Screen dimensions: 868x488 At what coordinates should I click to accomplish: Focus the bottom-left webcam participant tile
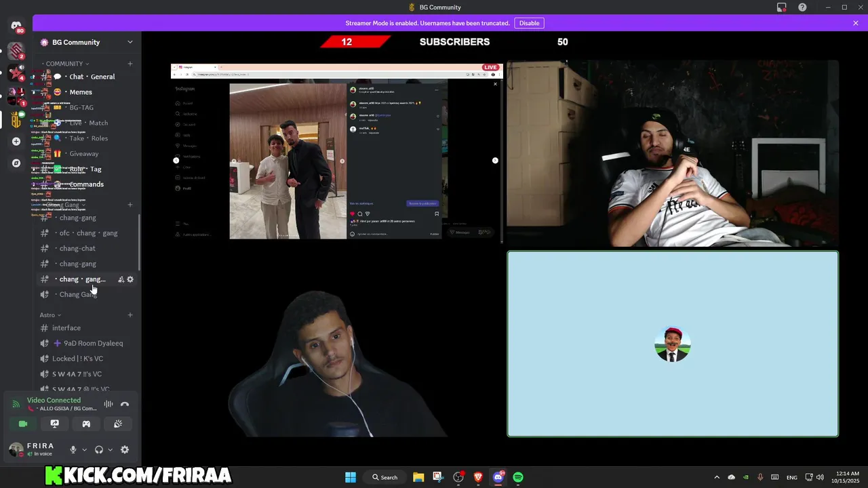click(336, 344)
